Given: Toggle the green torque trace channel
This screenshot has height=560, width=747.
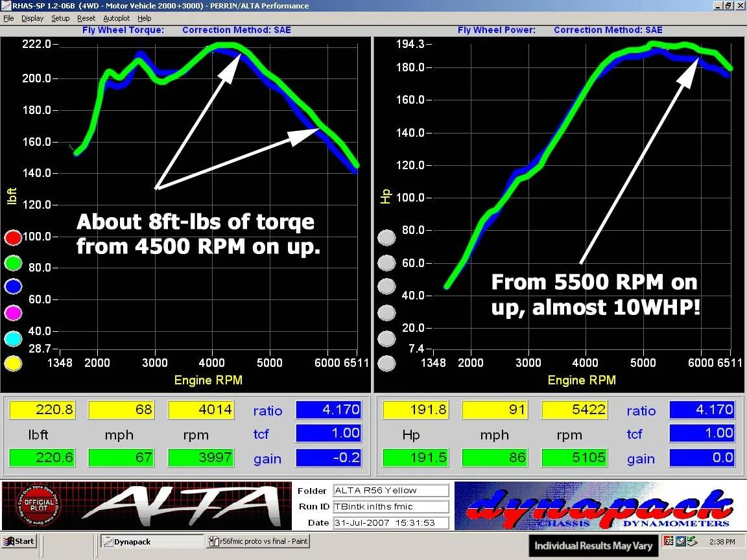Looking at the screenshot, I should [x=13, y=262].
